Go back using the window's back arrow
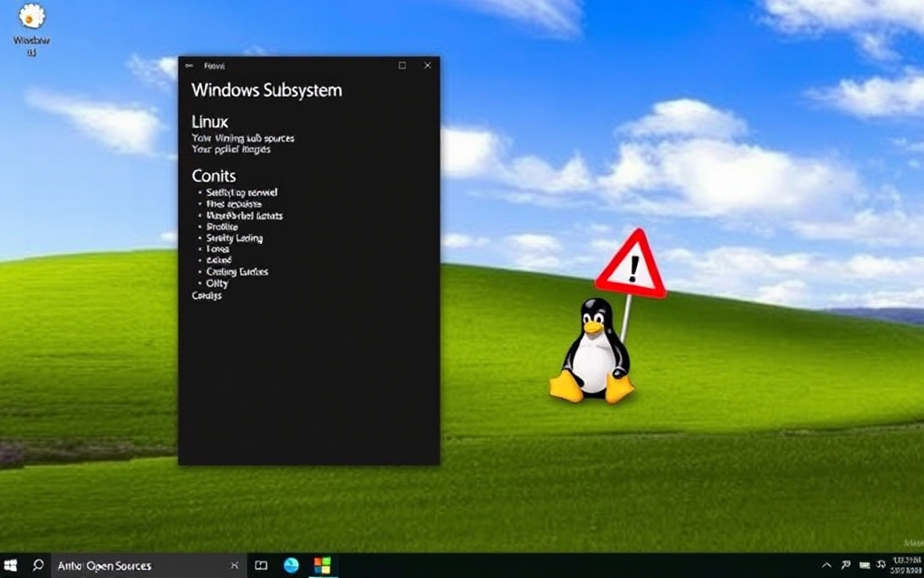 click(189, 65)
